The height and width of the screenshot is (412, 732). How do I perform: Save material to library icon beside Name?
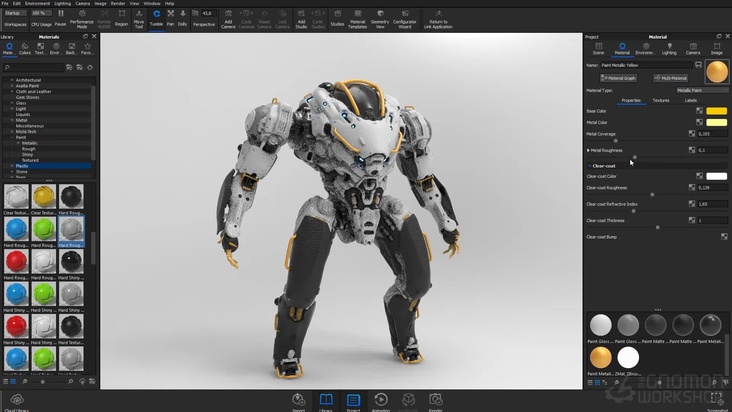(x=698, y=65)
